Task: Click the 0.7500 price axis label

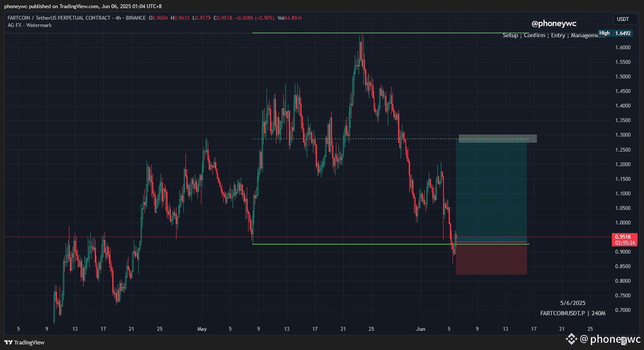Action: pos(623,296)
